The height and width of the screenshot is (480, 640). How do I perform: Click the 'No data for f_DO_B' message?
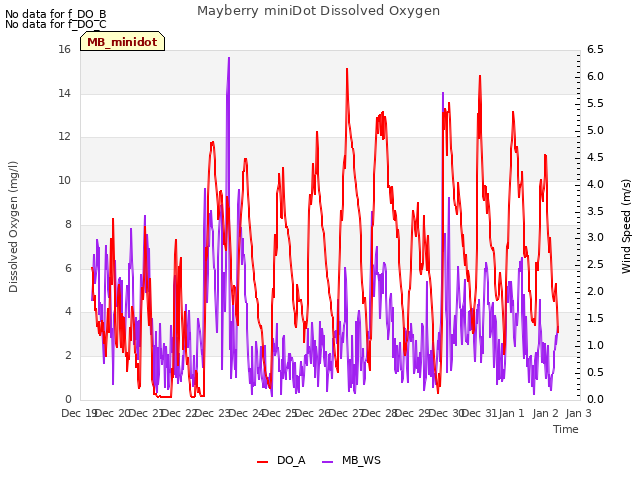pos(56,14)
